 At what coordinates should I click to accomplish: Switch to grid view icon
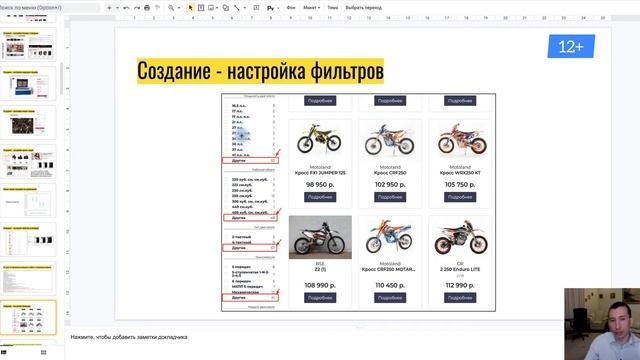pos(44,352)
